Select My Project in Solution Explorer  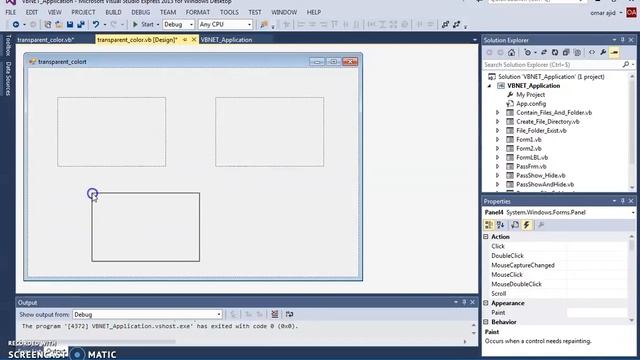click(531, 95)
